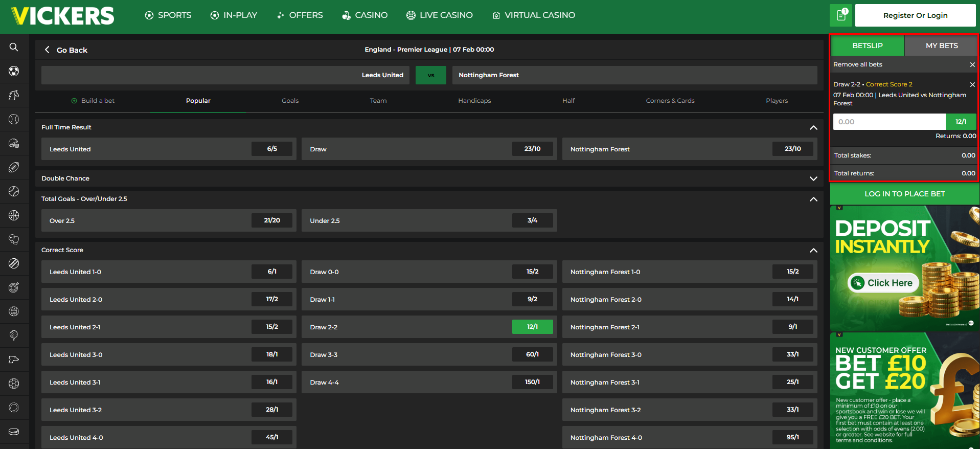This screenshot has width=980, height=449.
Task: Toggle Nottingham Forest 4-0 95/1 selection
Action: [792, 437]
